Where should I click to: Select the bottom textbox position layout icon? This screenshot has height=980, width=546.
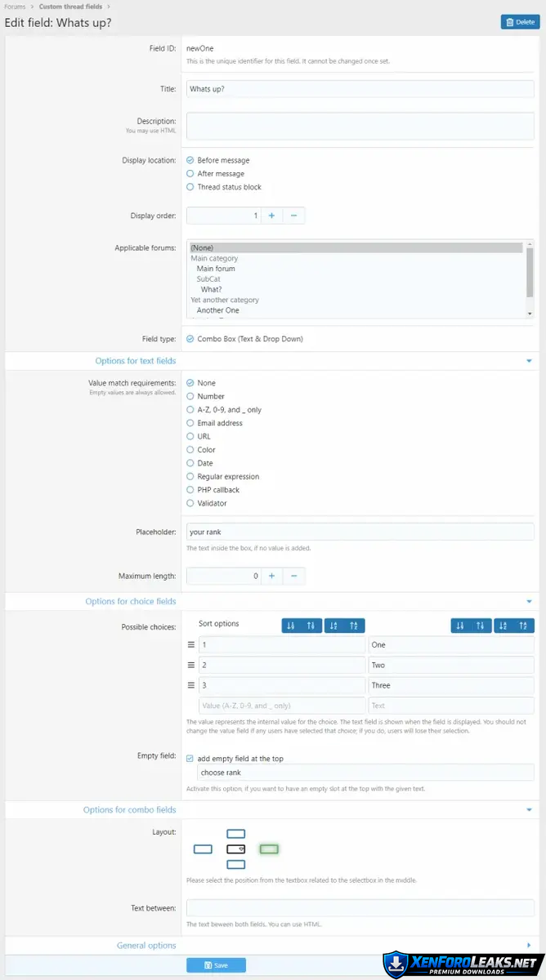[235, 865]
